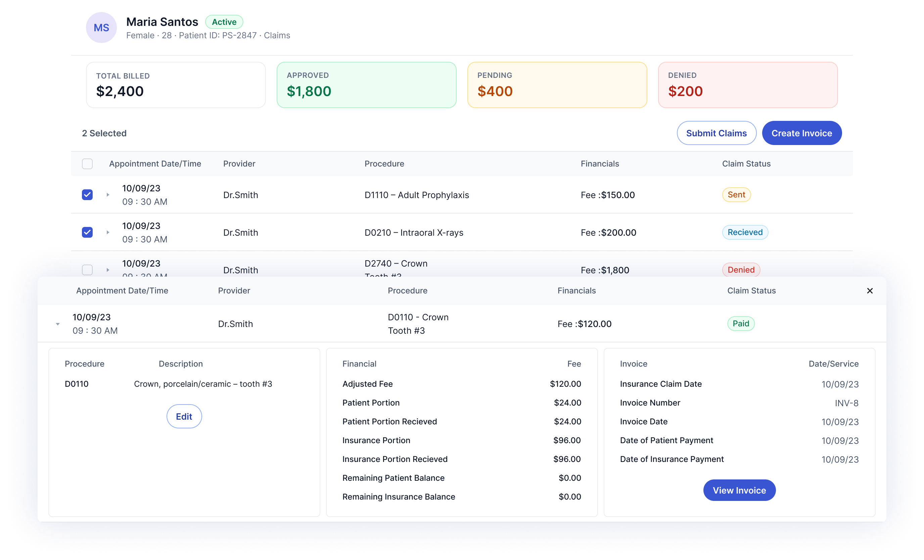
Task: Select the Approved $1,800 card
Action: coord(366,85)
